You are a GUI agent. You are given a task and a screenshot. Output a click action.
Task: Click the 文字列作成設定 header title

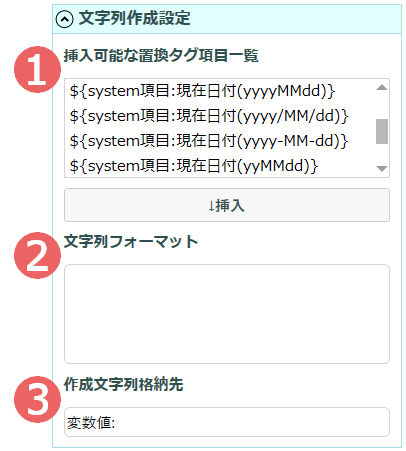tap(134, 18)
